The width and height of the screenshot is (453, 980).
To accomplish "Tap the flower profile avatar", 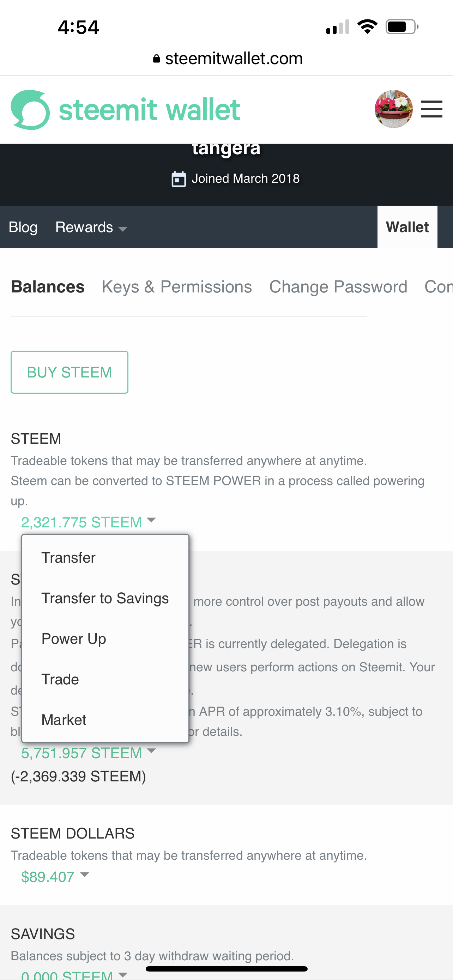I will (x=393, y=109).
